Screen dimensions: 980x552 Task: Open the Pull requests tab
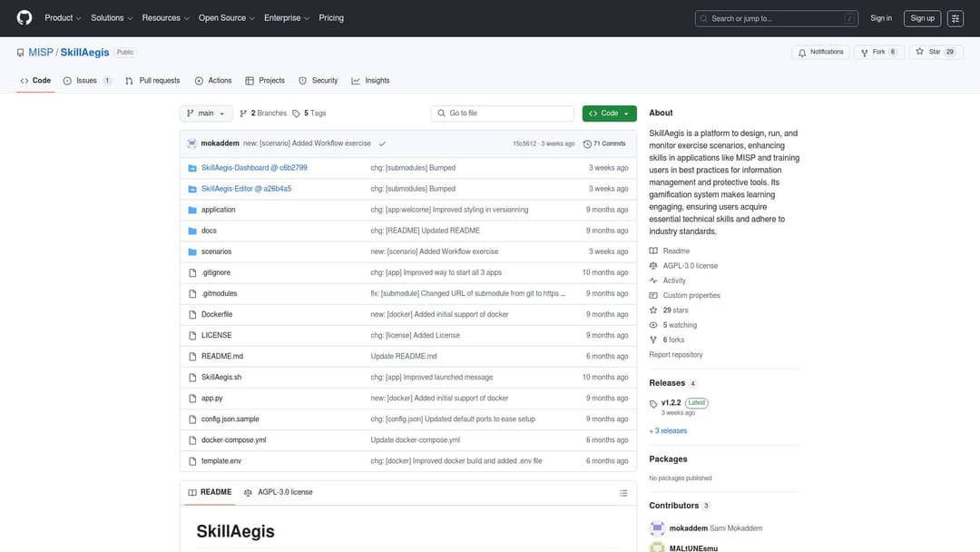(x=152, y=81)
